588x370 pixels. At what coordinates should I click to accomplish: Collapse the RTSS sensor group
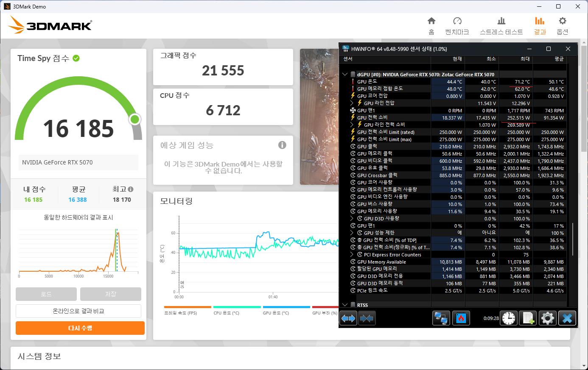(x=345, y=305)
